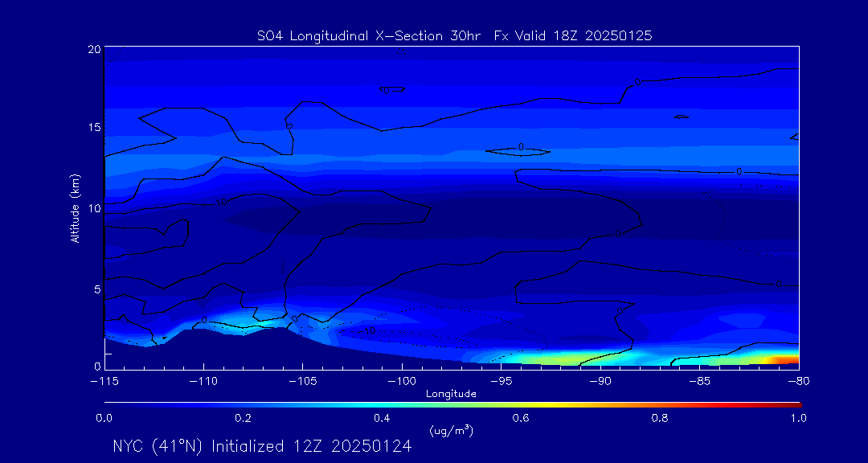Click longitude tick label -95

[x=501, y=382]
